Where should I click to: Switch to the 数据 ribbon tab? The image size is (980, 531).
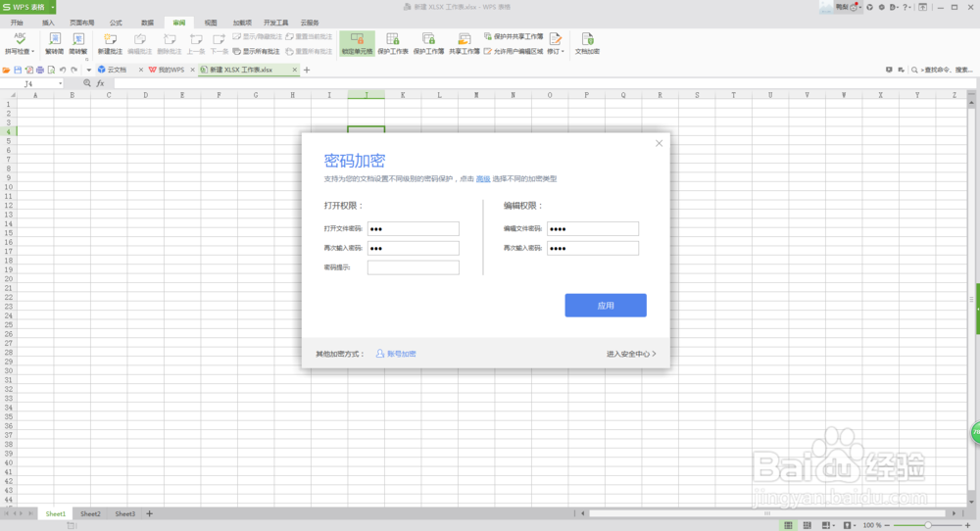[148, 23]
